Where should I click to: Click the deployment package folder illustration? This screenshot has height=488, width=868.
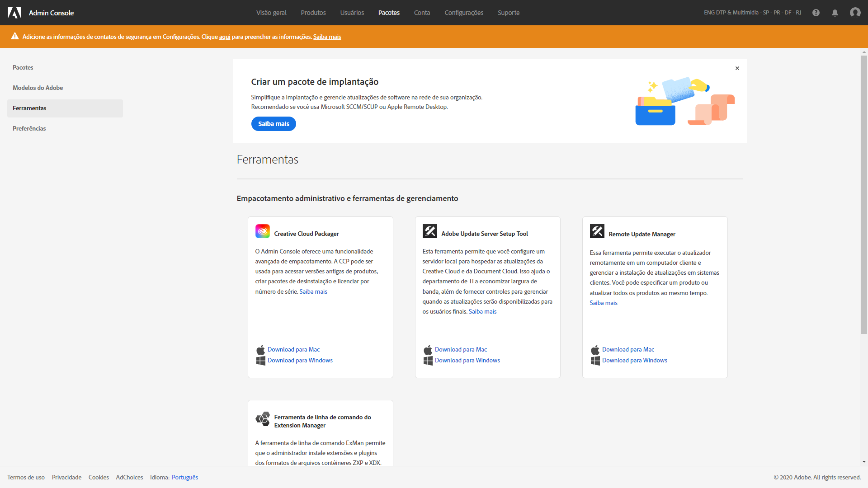pos(685,101)
